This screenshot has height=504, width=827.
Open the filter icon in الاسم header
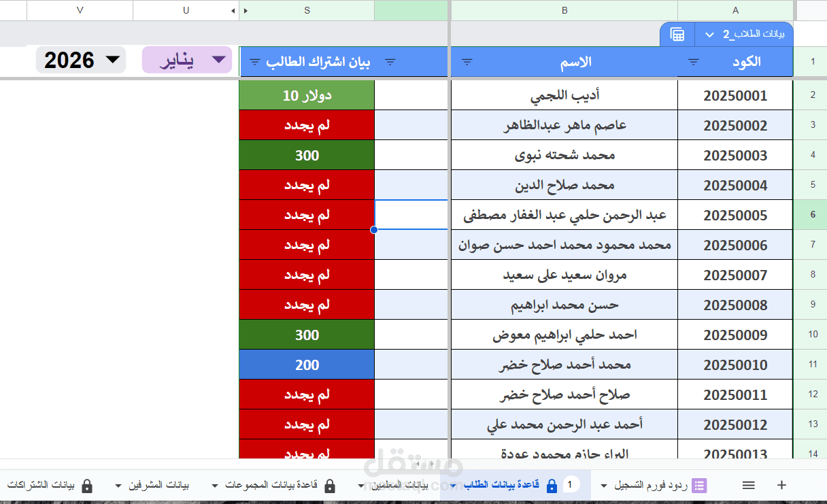(x=467, y=62)
